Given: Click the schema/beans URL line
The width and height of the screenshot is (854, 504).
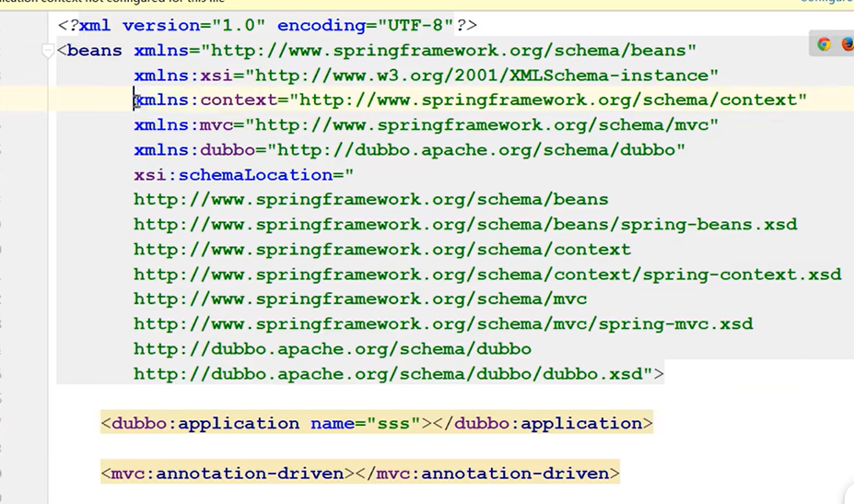Looking at the screenshot, I should coord(371,199).
